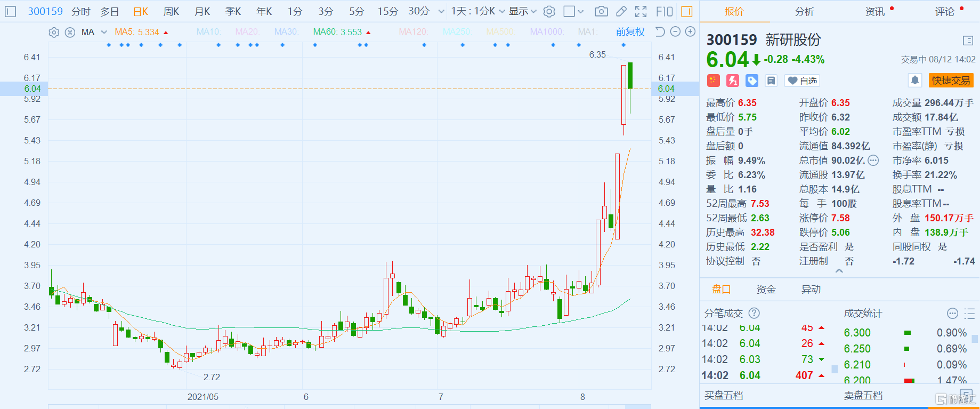Viewport: 980px width, 409px height.
Task: Open the 评论 comments tab
Action: point(945,12)
